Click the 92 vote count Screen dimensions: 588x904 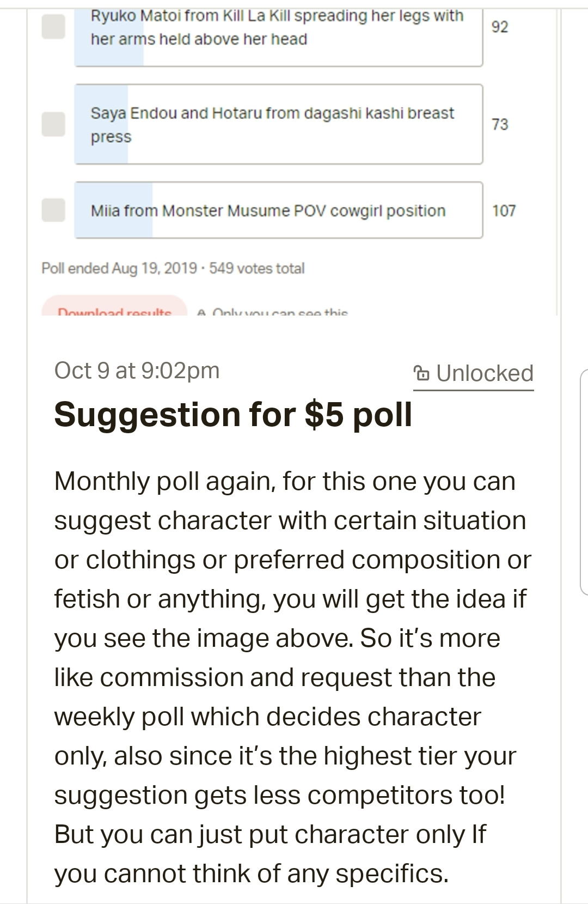click(500, 27)
